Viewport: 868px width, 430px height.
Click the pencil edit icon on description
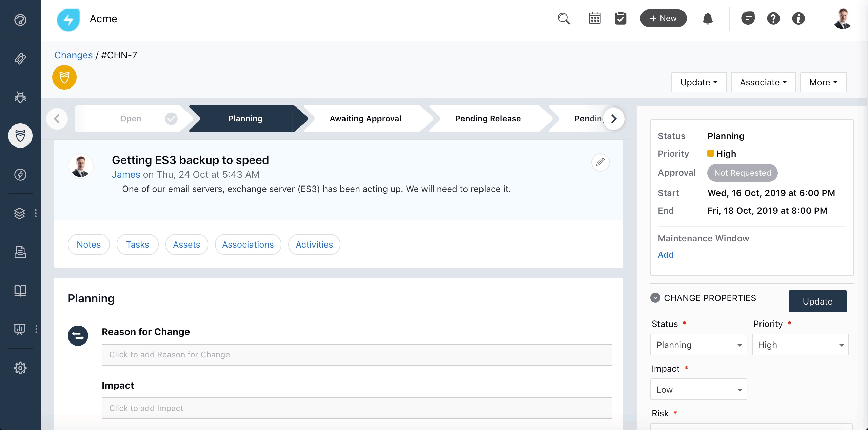[600, 162]
